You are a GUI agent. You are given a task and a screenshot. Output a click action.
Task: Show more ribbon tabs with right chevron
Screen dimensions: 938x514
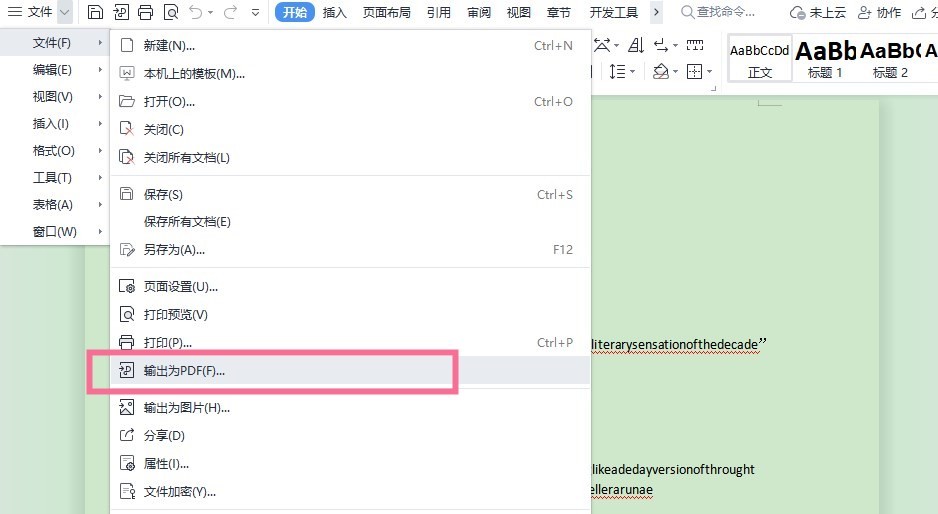pyautogui.click(x=656, y=12)
